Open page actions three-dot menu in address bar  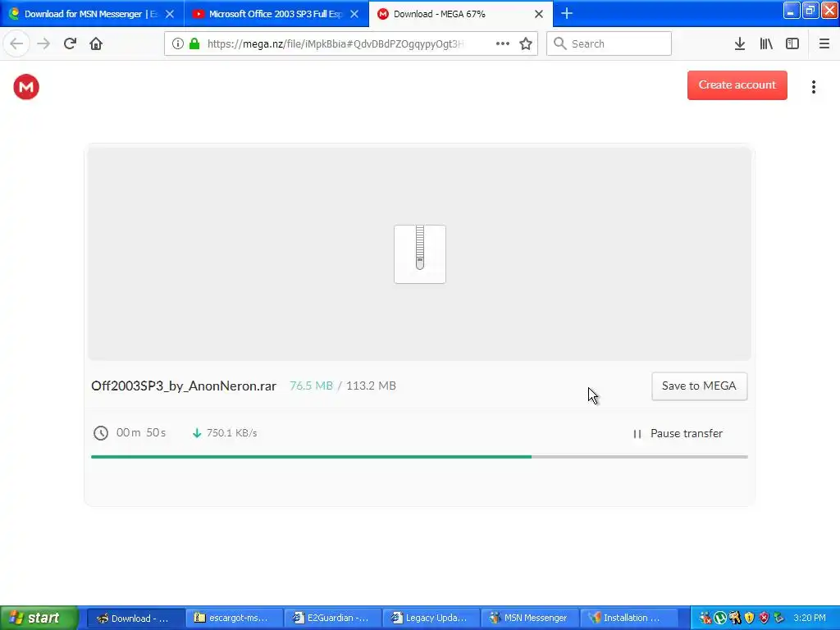pos(503,43)
